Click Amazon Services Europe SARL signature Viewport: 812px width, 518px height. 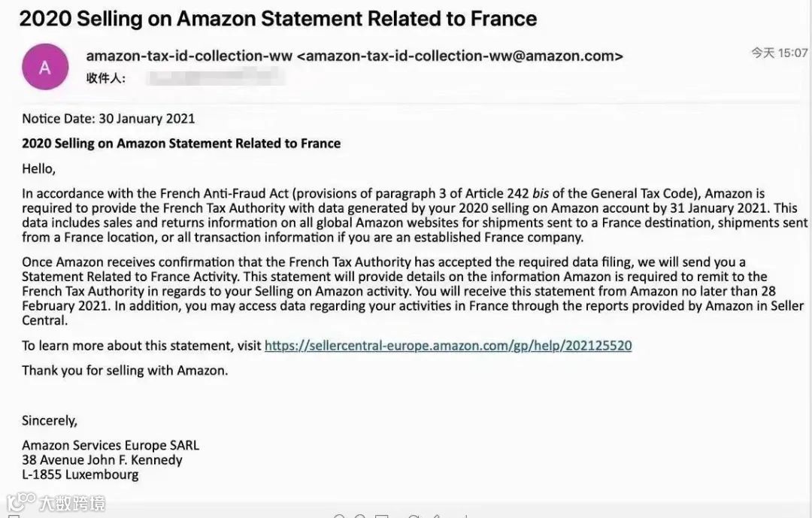[111, 446]
